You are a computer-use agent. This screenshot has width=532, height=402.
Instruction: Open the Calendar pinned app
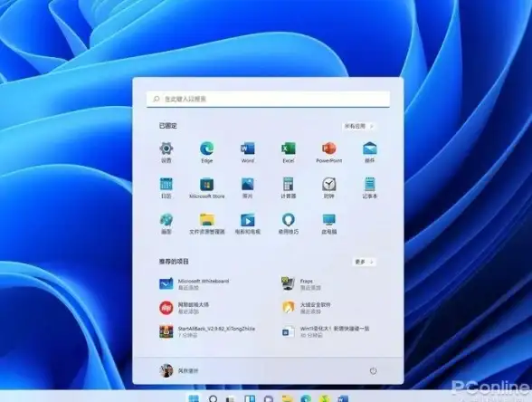(166, 187)
